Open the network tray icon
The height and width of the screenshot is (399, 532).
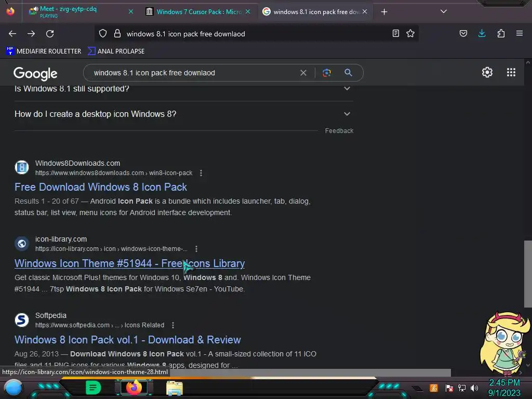point(462,388)
